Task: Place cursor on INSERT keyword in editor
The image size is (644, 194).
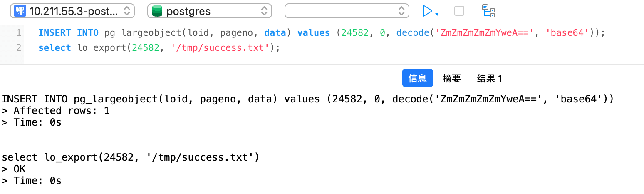Action: pyautogui.click(x=55, y=33)
